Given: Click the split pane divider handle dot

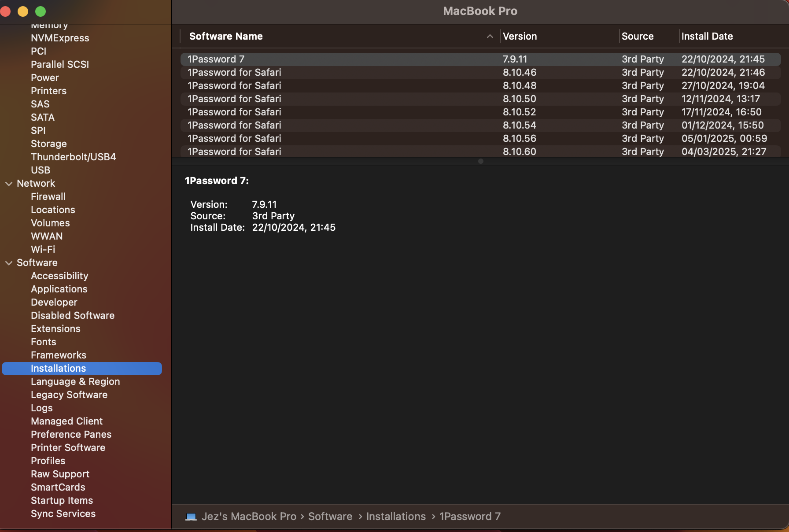Looking at the screenshot, I should click(x=481, y=161).
